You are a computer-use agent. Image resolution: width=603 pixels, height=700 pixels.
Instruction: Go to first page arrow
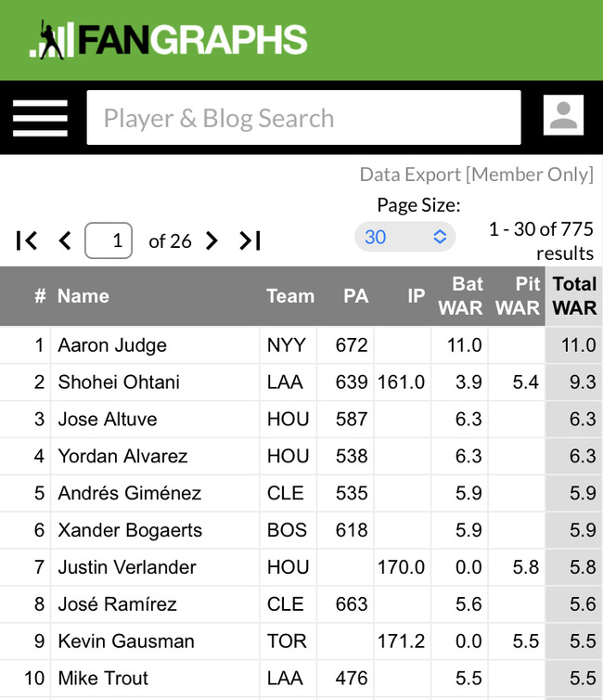[x=26, y=240]
